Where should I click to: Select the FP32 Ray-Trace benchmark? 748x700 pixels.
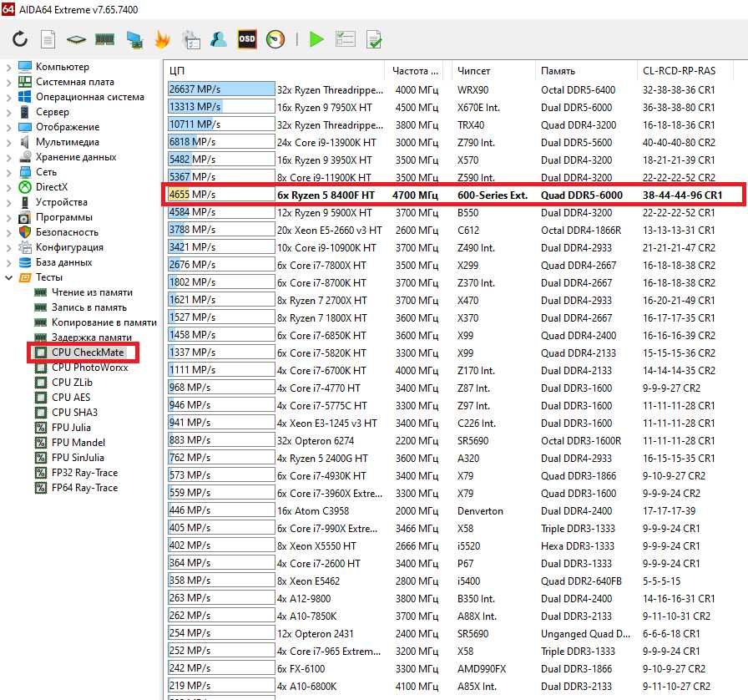click(84, 473)
